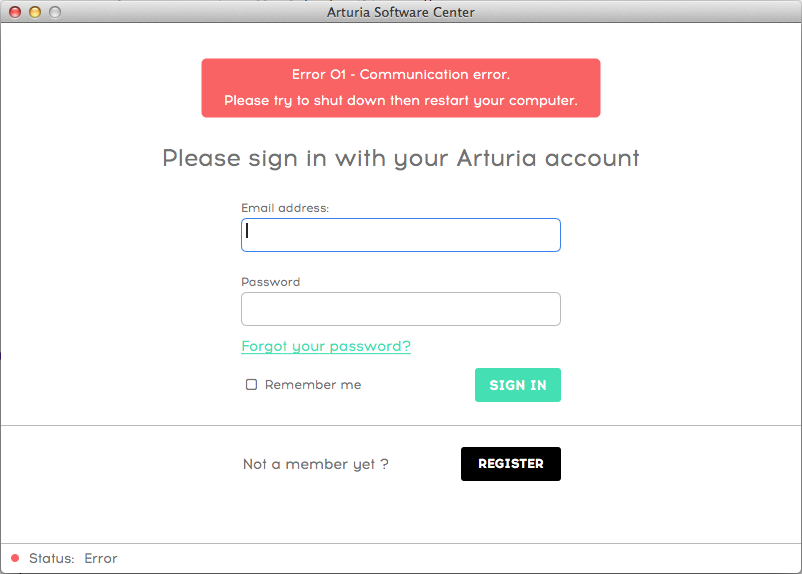Open the Forgot your password link
The image size is (802, 574).
point(326,346)
